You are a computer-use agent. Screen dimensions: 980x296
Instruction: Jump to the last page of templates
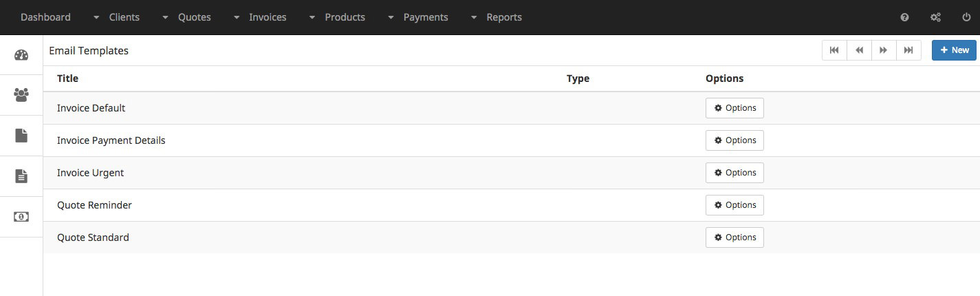(908, 50)
